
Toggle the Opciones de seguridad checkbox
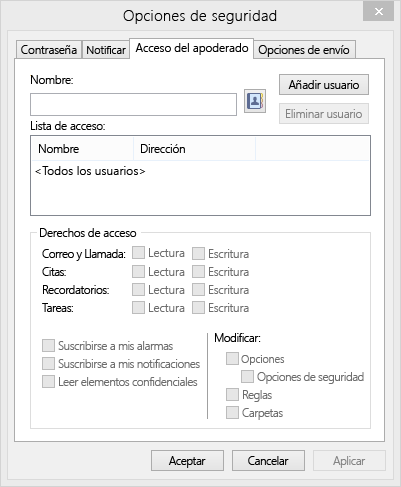[x=247, y=377]
